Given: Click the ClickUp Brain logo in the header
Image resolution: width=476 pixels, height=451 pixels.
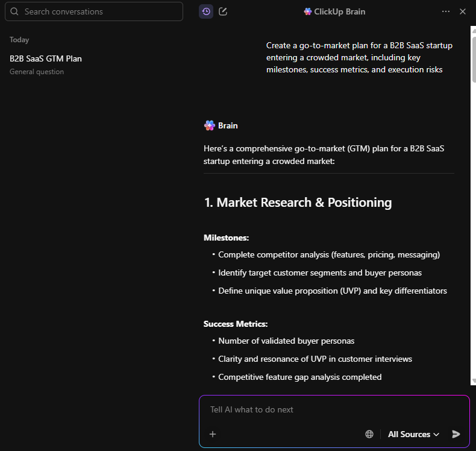Looking at the screenshot, I should (308, 11).
